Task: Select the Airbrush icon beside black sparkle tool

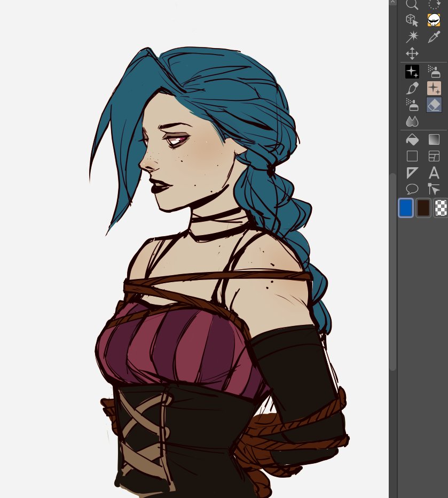Action: 434,72
